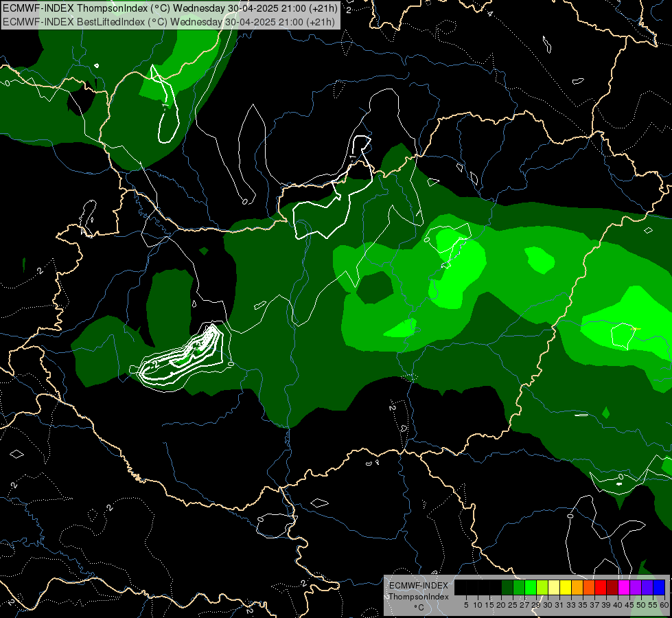Click the medium green 25–27 legend swatch
Screen dimensions: 672x618
(519, 587)
